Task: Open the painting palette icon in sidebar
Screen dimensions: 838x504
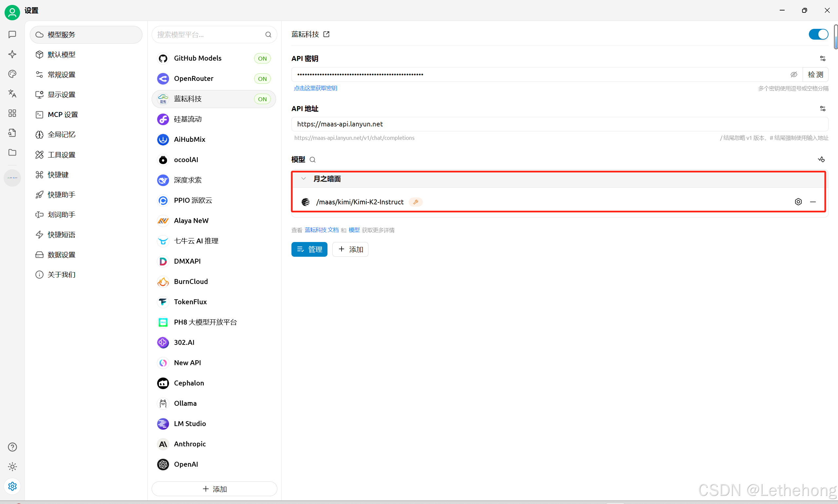Action: point(12,74)
